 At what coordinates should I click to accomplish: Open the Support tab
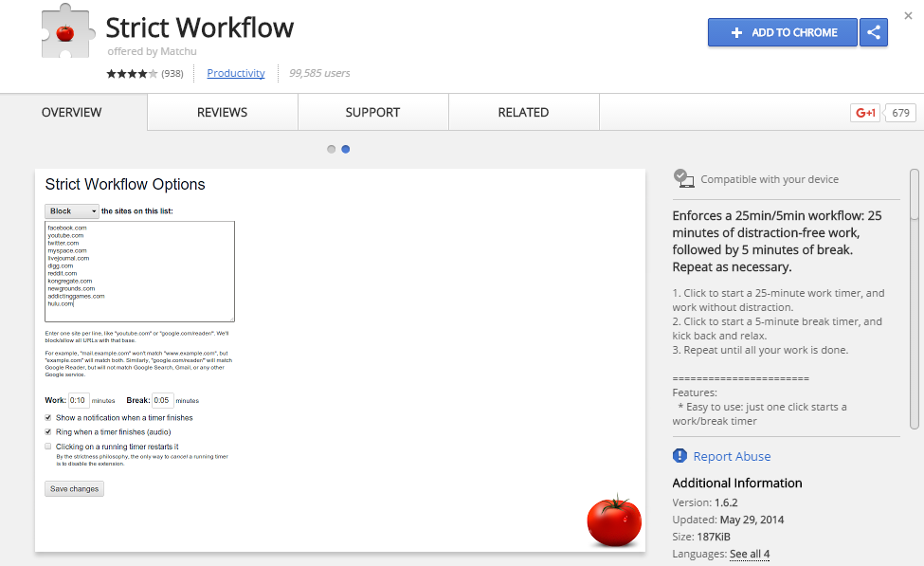372,112
